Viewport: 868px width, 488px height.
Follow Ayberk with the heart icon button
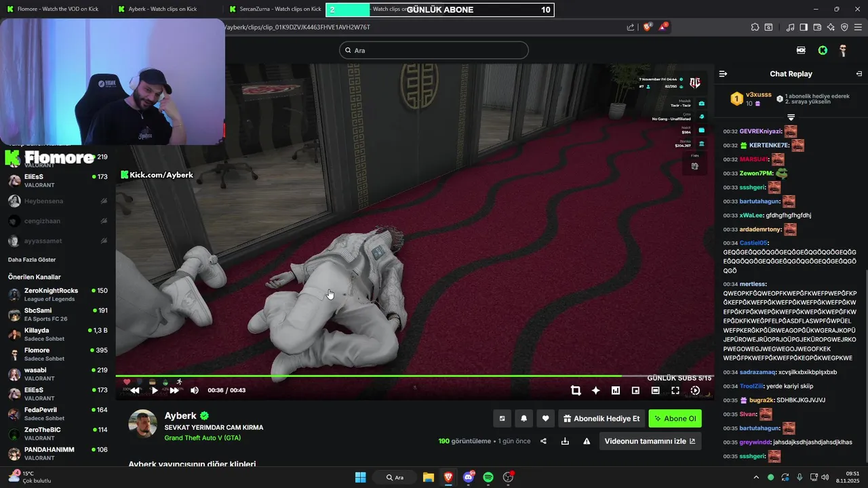pos(545,419)
